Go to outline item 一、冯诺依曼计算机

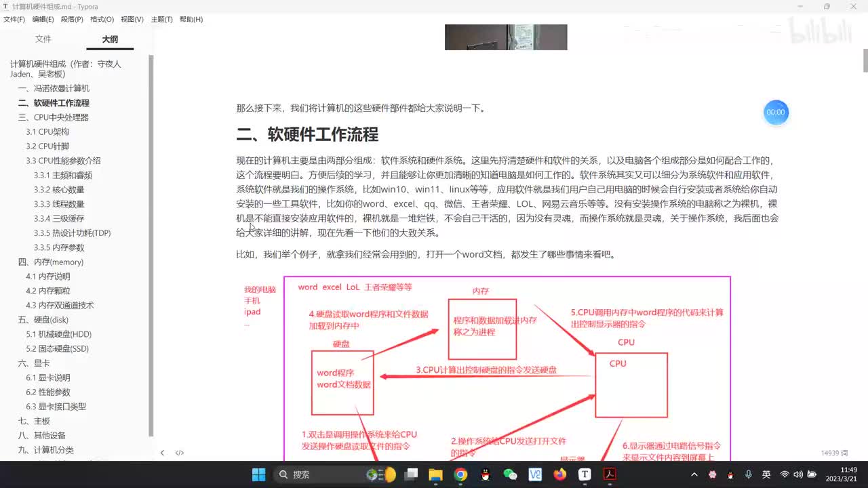click(x=54, y=89)
